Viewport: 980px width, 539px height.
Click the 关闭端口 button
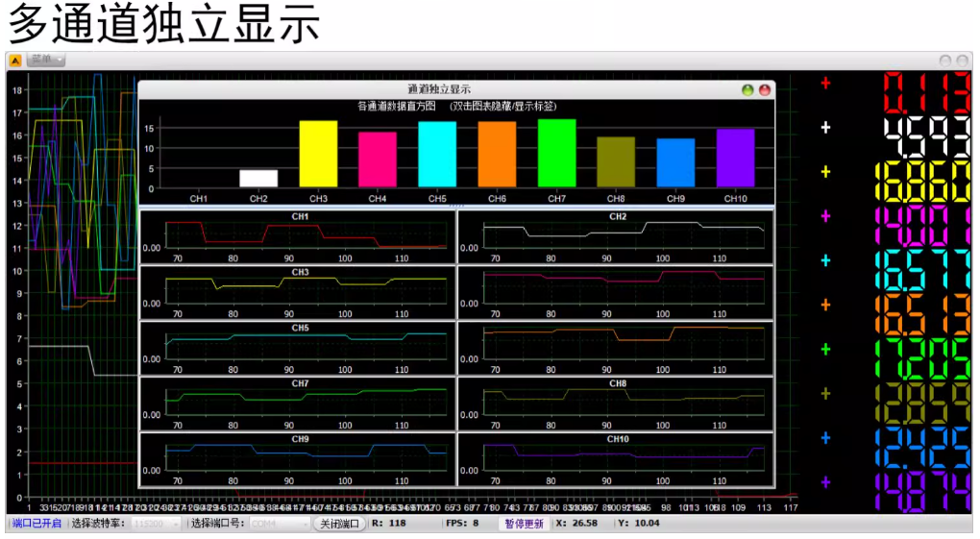tap(340, 524)
